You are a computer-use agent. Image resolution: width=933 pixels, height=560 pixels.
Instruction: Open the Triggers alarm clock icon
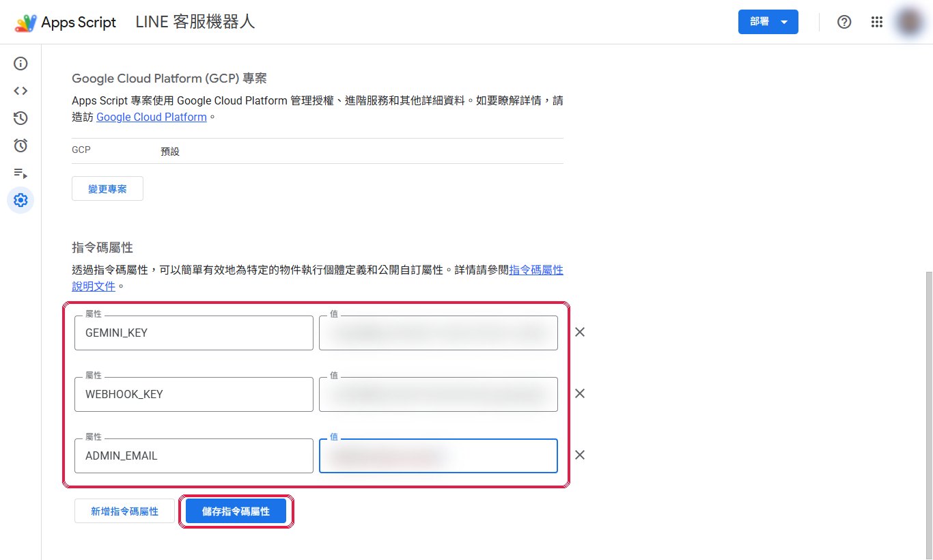point(20,145)
